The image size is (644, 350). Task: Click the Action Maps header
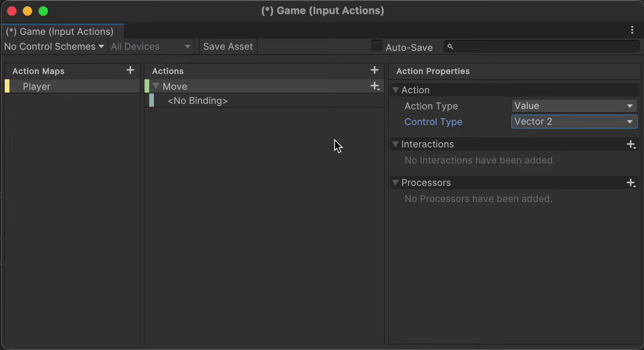point(38,71)
